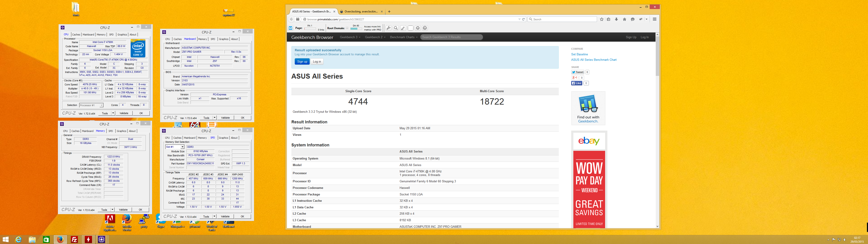Click the DA: 60 domain authority bar

tap(356, 29)
